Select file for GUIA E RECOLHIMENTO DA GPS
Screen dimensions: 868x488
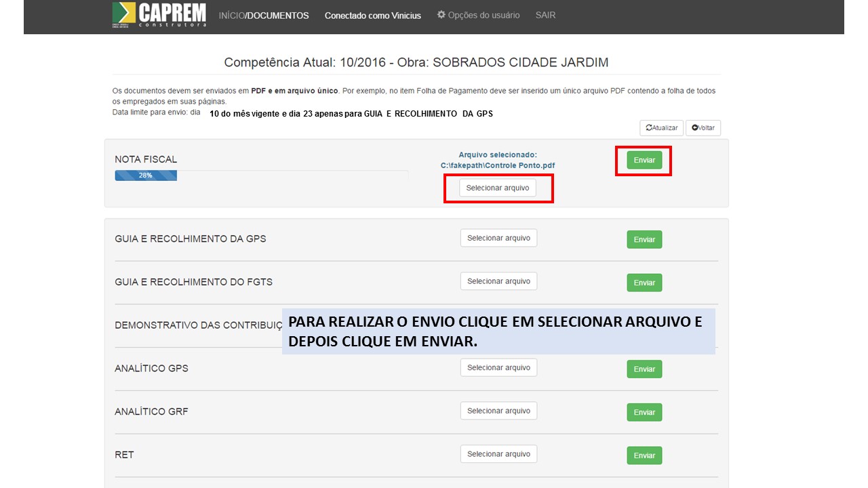[498, 238]
